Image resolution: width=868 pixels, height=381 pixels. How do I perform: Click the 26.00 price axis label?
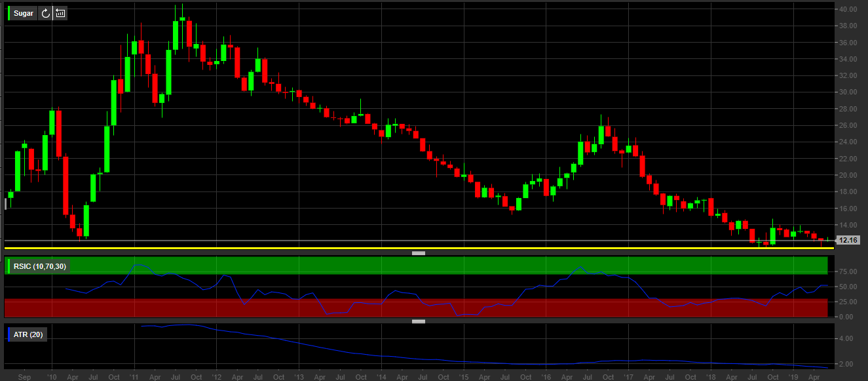(x=848, y=125)
